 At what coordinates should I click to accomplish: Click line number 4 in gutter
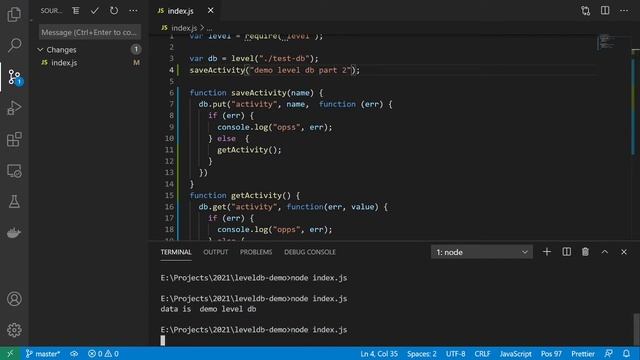(171, 70)
